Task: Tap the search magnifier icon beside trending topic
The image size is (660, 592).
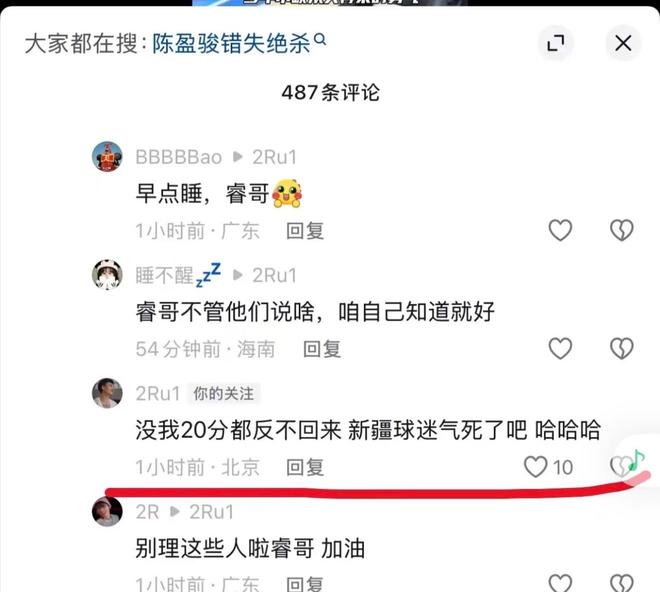Action: [320, 40]
